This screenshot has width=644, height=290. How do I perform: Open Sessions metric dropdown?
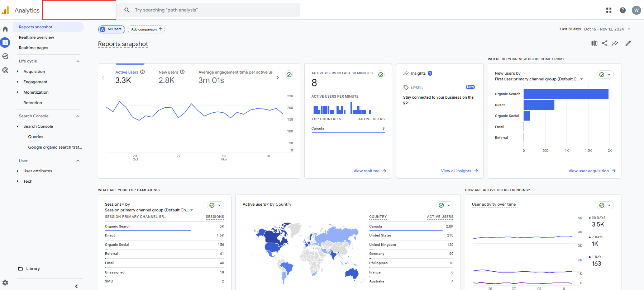click(x=114, y=204)
